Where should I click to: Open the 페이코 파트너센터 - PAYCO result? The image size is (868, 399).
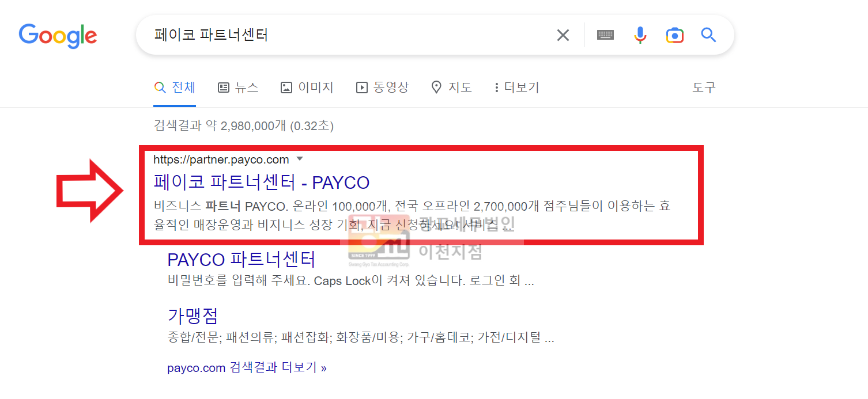[261, 183]
